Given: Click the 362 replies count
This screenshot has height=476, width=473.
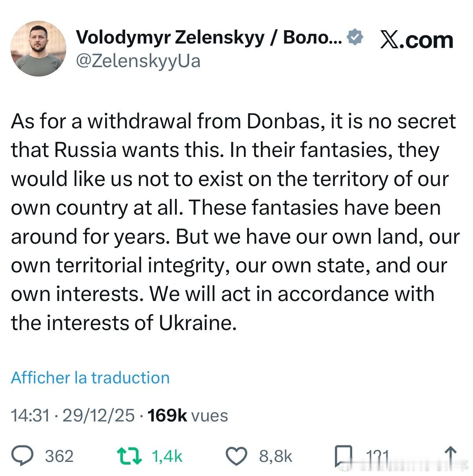Looking at the screenshot, I should 59,456.
